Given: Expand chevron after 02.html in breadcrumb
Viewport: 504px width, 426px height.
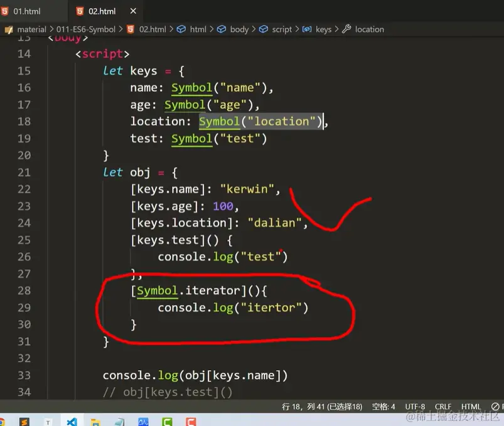Looking at the screenshot, I should click(x=171, y=29).
